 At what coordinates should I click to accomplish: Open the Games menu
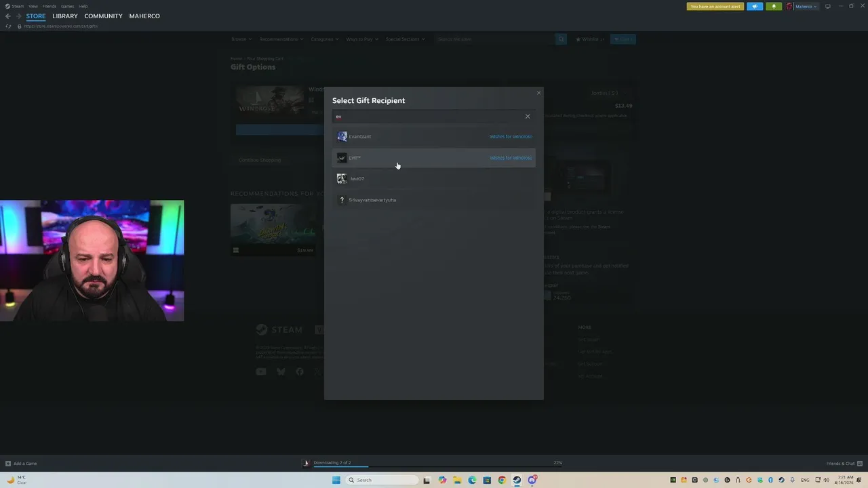pos(68,6)
